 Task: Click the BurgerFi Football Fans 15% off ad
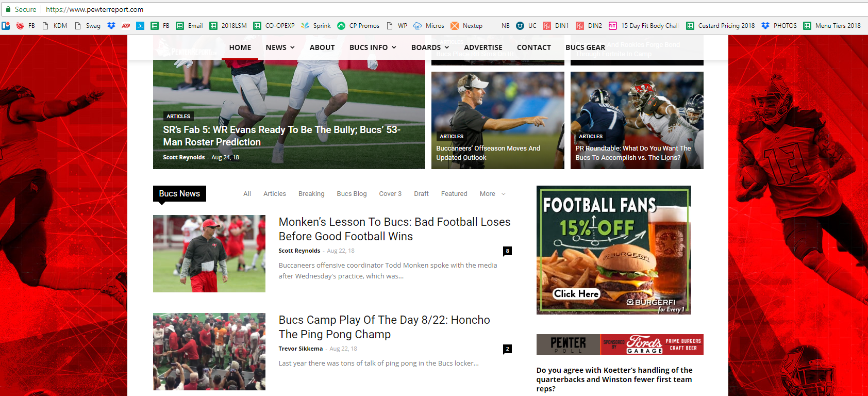tap(613, 250)
